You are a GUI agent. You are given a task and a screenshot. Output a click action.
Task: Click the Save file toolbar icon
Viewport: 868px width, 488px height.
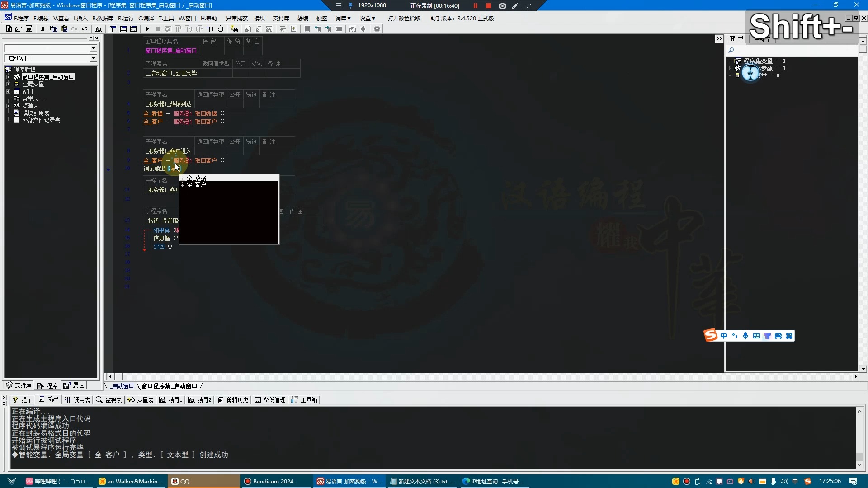[x=29, y=29]
